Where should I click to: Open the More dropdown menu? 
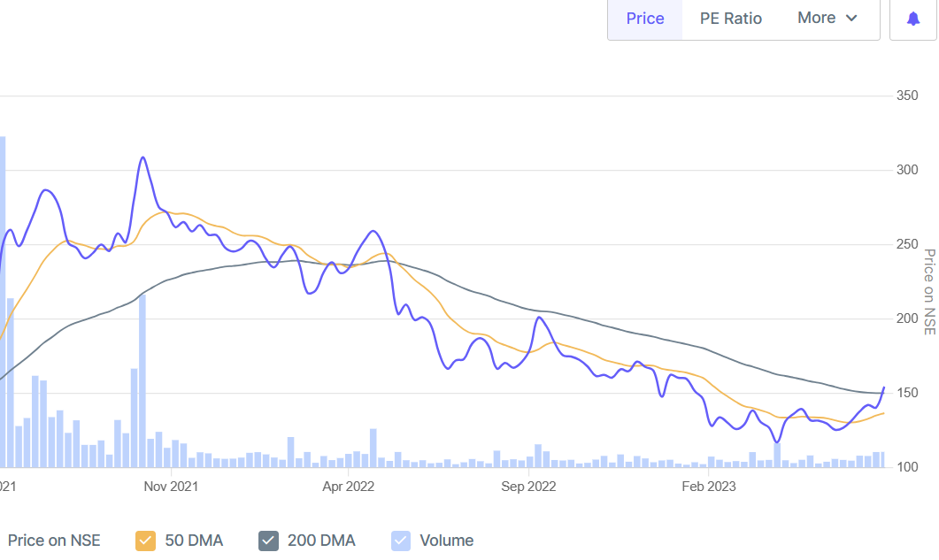pos(827,19)
